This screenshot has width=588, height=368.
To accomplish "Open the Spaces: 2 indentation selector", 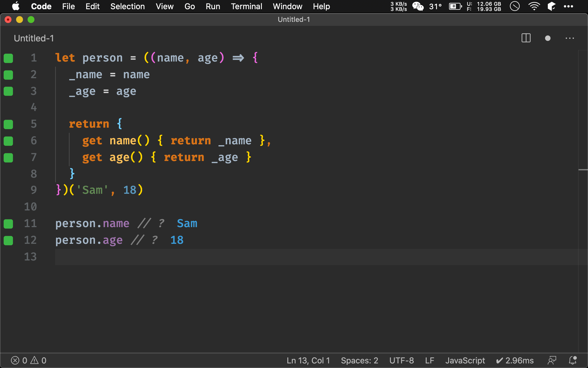I will (359, 360).
